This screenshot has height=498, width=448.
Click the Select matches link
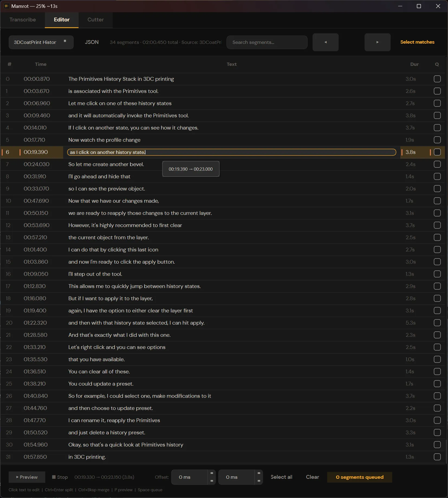point(417,42)
